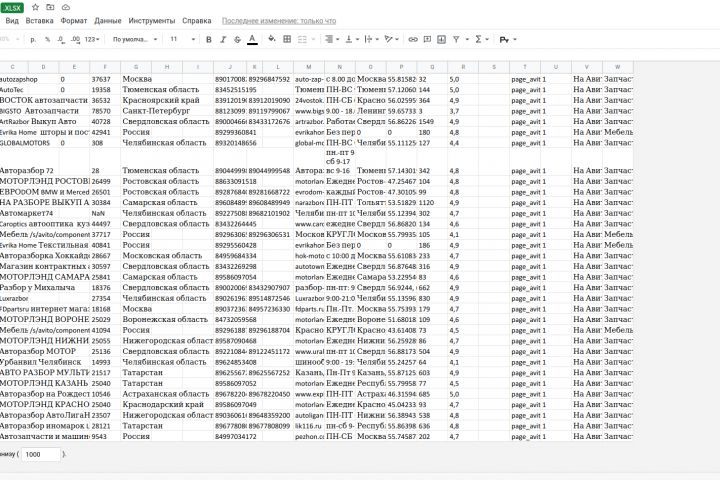Viewport: 720px width, 480px height.
Task: Format cell as ruble currency
Action: [33, 40]
